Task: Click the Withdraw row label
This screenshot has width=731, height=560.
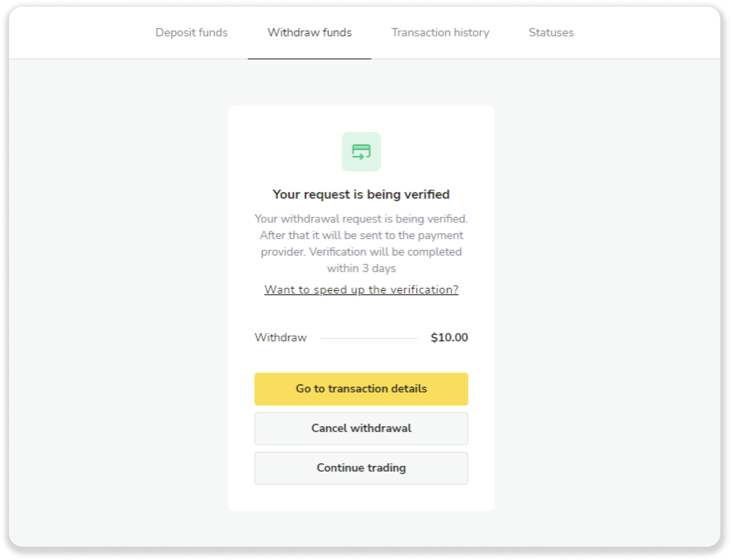Action: 281,337
